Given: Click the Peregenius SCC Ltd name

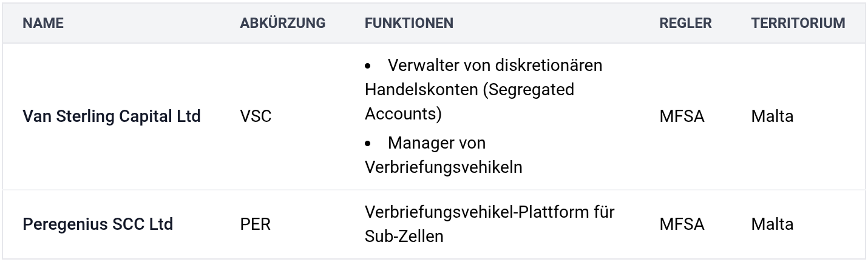Looking at the screenshot, I should click(98, 224).
